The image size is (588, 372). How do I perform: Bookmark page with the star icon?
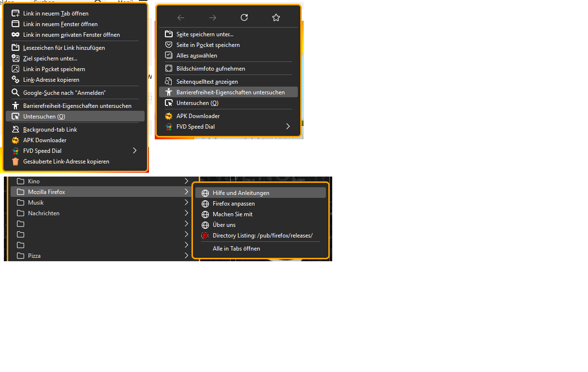(276, 17)
